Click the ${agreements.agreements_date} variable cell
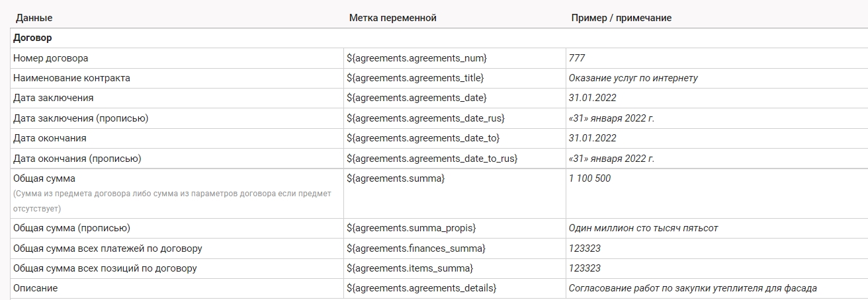The width and height of the screenshot is (868, 300). 416,98
